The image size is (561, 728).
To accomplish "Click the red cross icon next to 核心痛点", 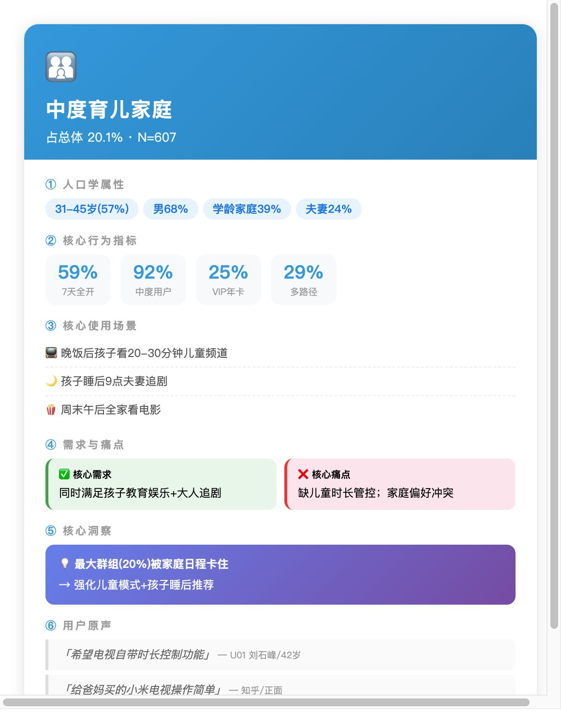I will [x=303, y=474].
